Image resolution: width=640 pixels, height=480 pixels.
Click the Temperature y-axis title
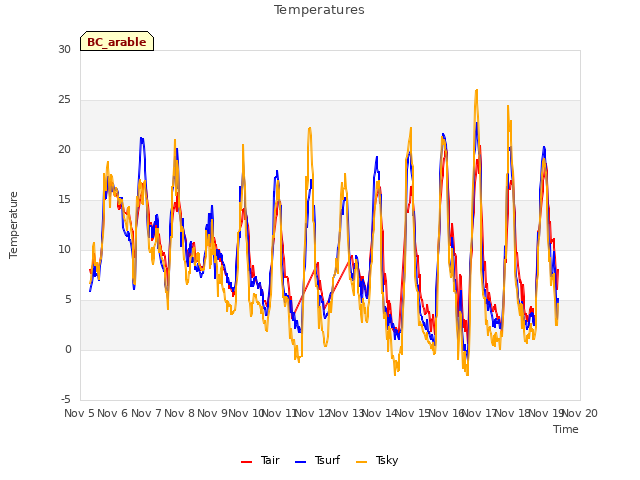(13, 225)
